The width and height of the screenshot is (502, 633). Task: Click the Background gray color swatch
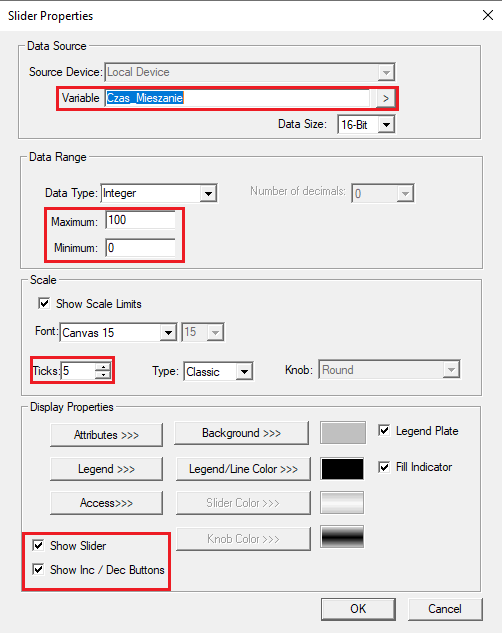point(343,433)
